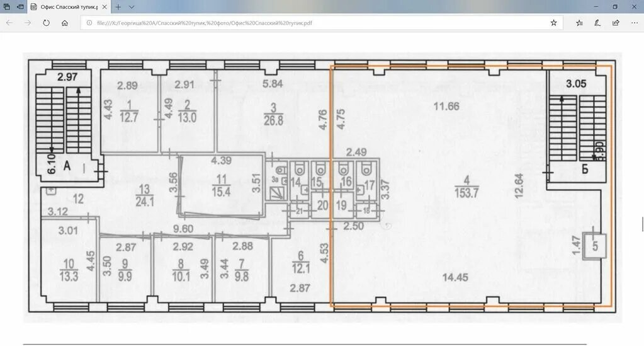Click room area 12.7 label
The width and height of the screenshot is (644, 346).
[x=129, y=118]
